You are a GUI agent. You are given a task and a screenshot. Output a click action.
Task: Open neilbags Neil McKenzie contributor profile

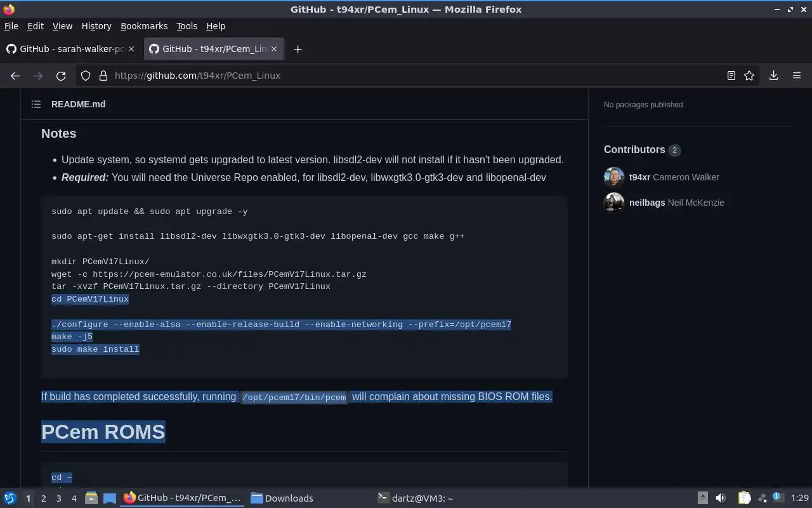[x=676, y=203]
